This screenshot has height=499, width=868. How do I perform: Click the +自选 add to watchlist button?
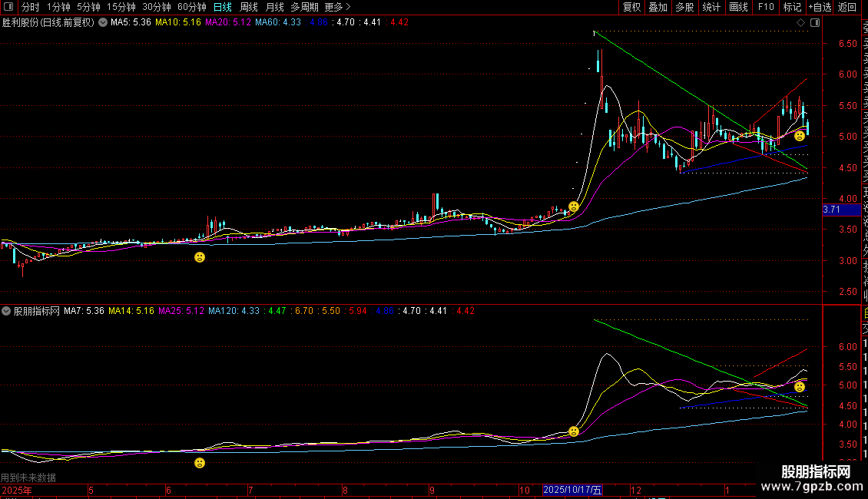[x=820, y=7]
